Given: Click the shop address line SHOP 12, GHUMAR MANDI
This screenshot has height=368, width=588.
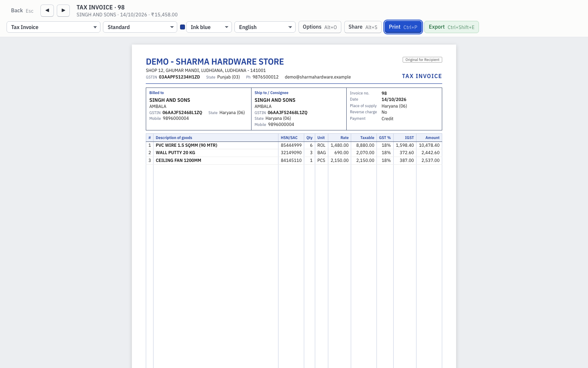Looking at the screenshot, I should [206, 70].
